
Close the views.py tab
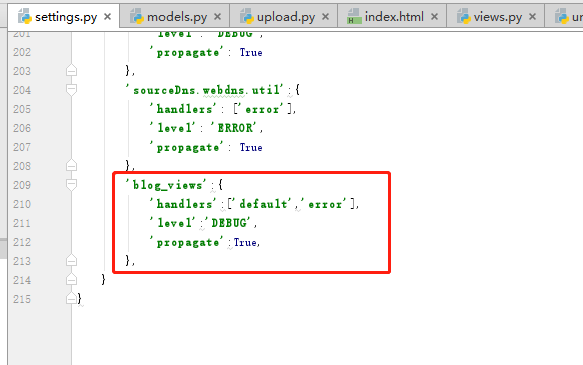[532, 17]
